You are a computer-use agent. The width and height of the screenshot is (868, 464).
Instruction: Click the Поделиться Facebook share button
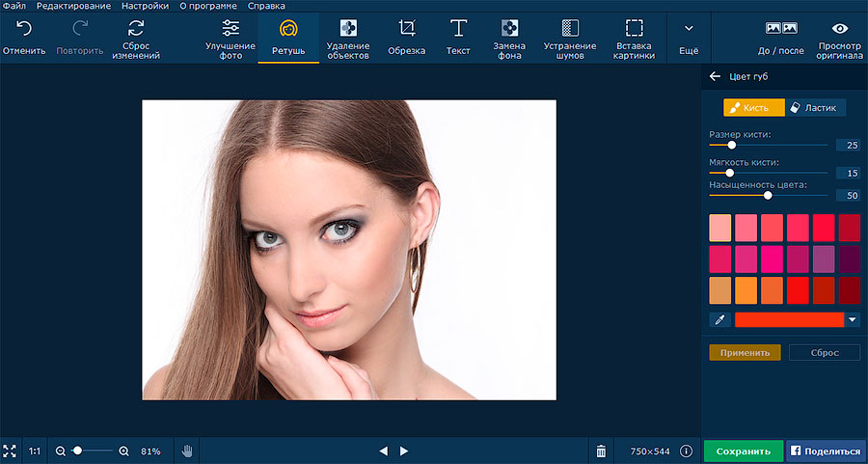[x=827, y=451]
